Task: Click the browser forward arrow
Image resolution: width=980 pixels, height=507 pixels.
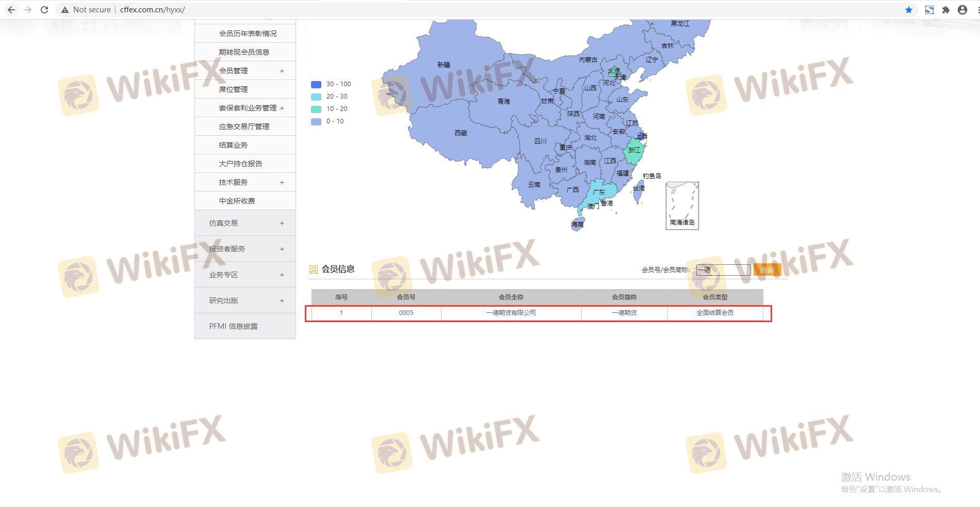Action: tap(28, 10)
